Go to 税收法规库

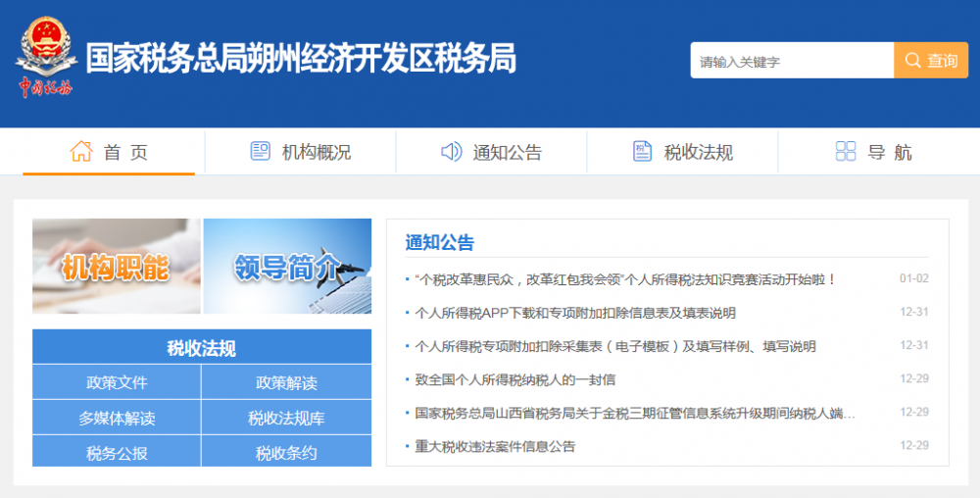pos(286,418)
